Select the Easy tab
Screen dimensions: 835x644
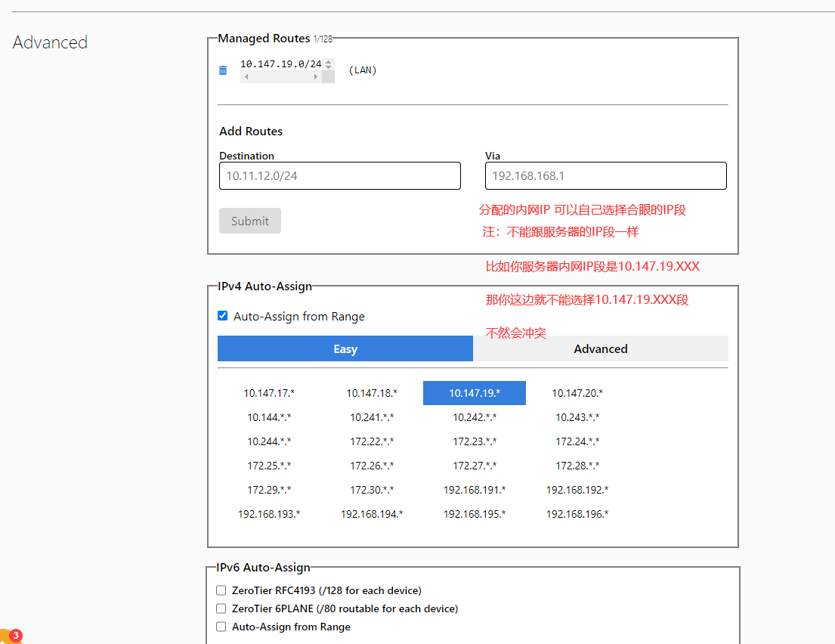click(345, 348)
